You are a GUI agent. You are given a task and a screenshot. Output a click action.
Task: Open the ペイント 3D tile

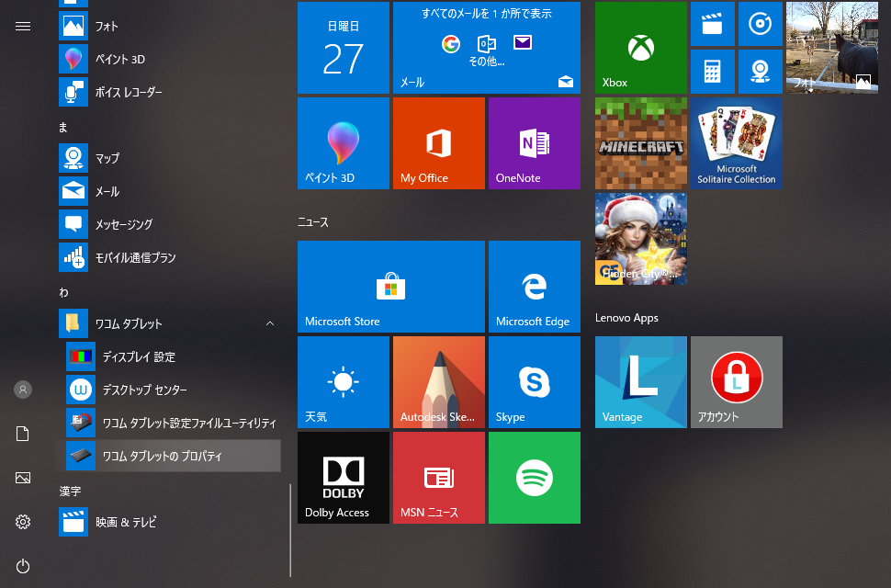click(344, 143)
